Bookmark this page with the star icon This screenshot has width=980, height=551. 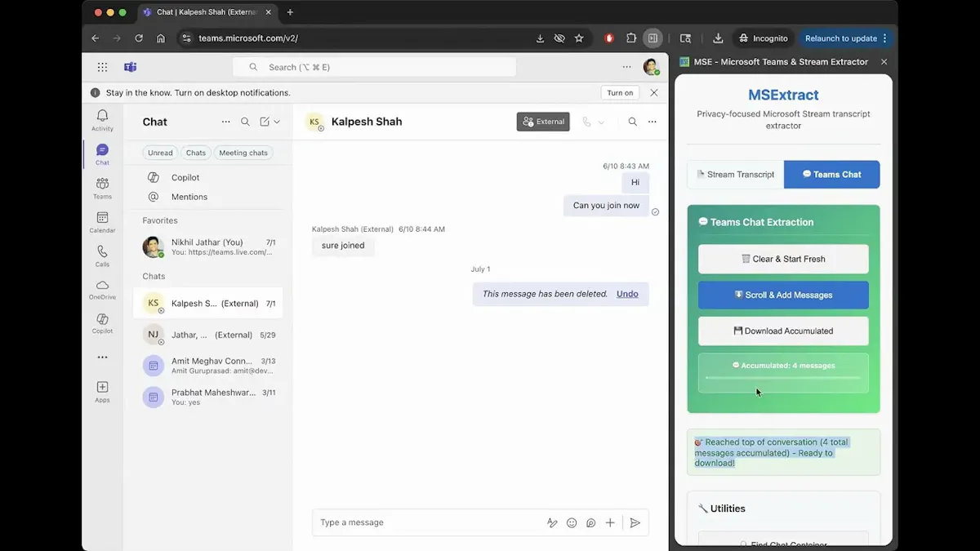[579, 38]
